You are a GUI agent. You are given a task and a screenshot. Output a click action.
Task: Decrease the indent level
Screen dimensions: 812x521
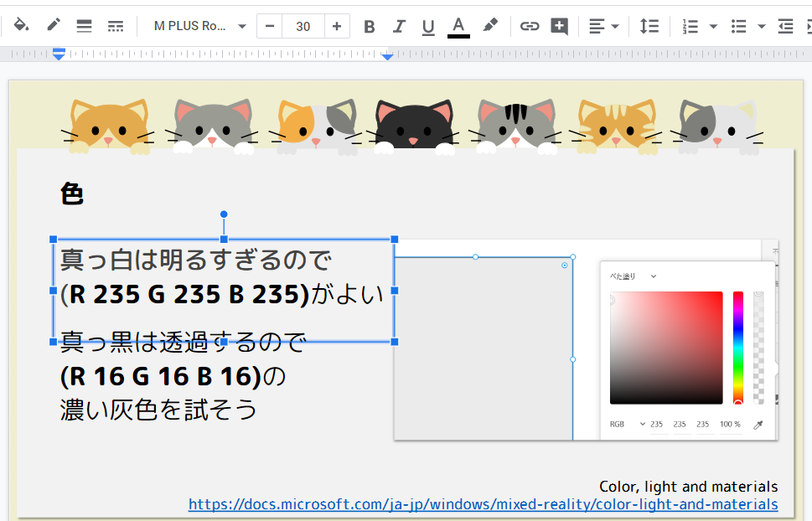[785, 26]
